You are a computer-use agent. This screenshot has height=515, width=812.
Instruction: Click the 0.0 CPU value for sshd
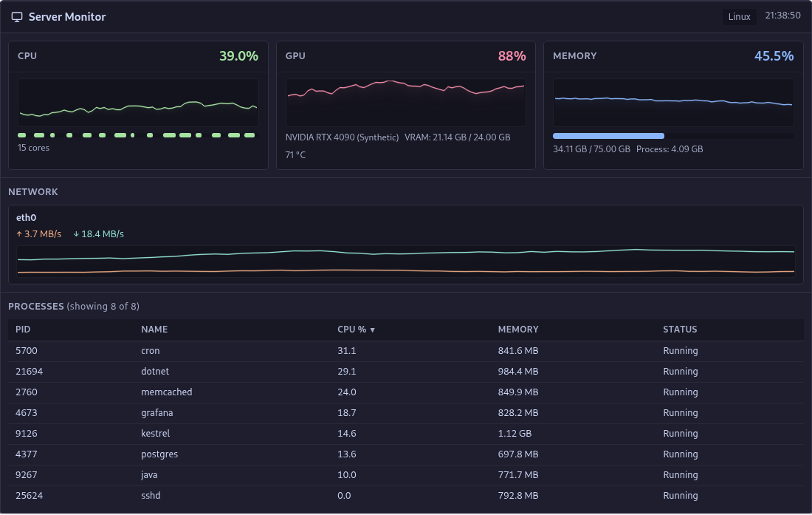click(x=344, y=496)
